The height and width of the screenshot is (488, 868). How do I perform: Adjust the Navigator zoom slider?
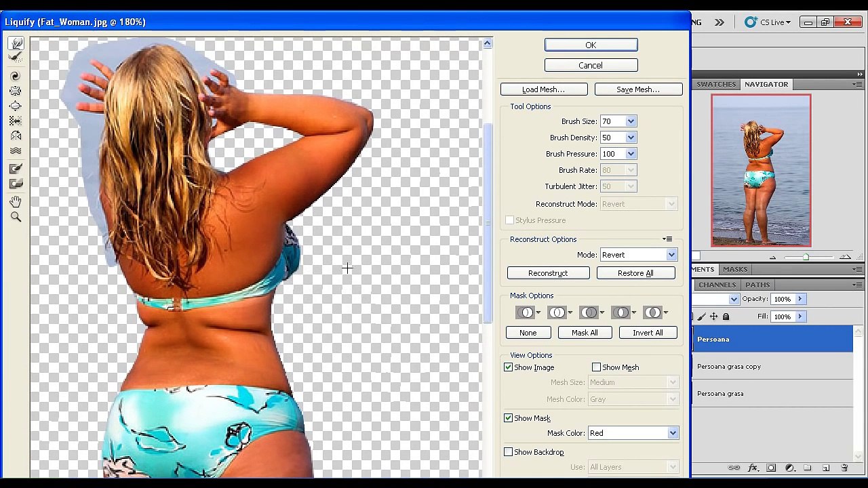click(x=806, y=257)
